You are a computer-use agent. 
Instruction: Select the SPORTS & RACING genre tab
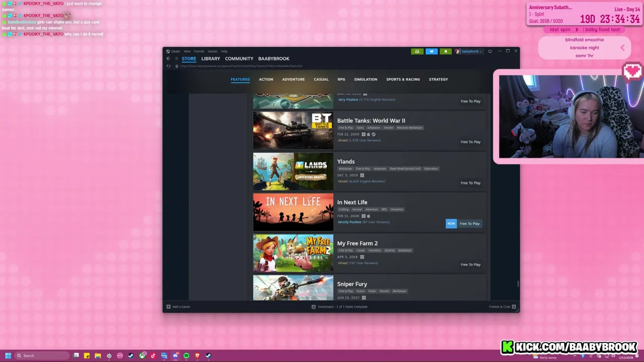tap(403, 79)
